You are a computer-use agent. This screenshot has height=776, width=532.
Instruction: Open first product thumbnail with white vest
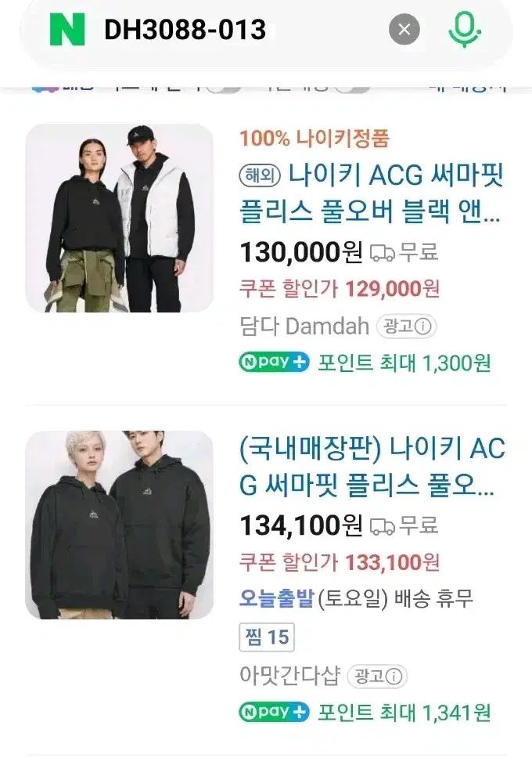(x=120, y=218)
